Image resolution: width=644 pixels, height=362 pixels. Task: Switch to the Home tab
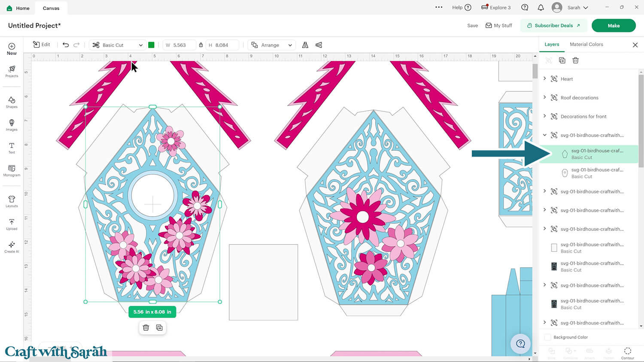(x=18, y=8)
